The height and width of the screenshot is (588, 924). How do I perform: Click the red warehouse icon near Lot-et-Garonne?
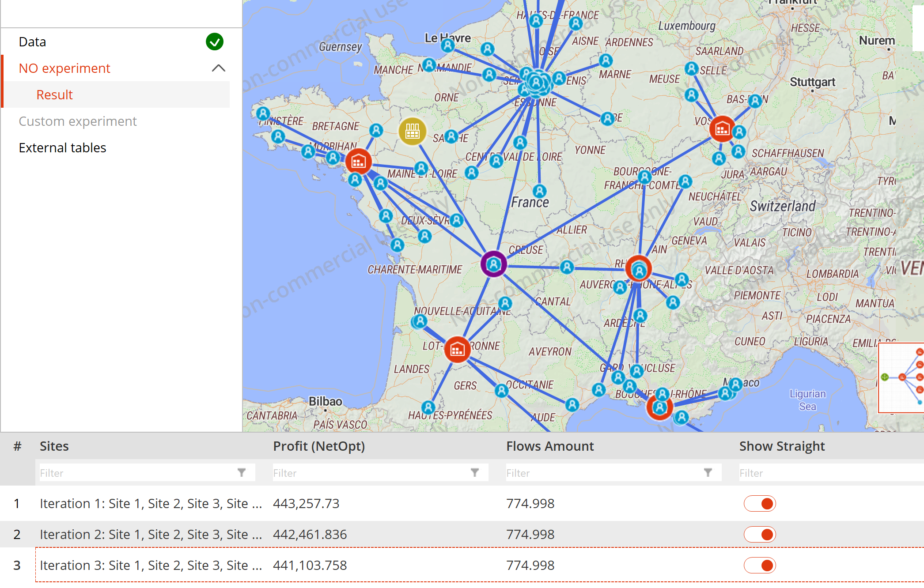tap(457, 350)
